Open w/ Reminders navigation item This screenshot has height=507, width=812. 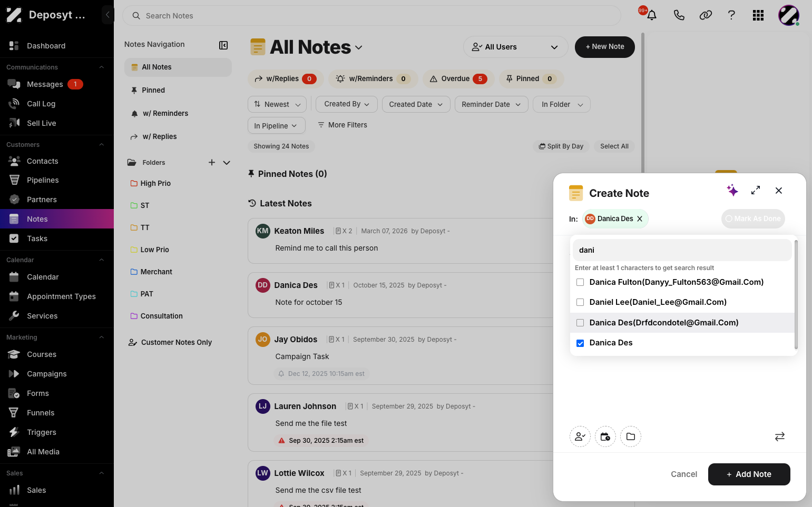tap(178, 113)
